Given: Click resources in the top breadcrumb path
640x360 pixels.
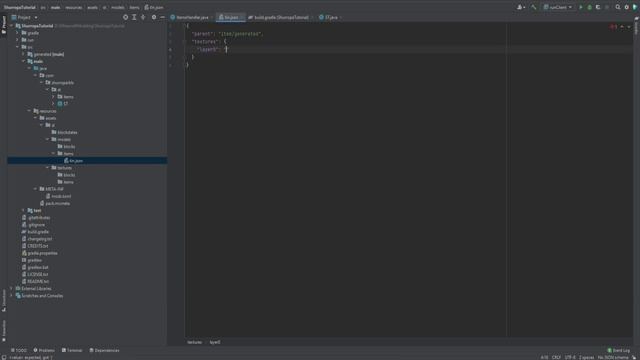Looking at the screenshot, I should tap(73, 7).
